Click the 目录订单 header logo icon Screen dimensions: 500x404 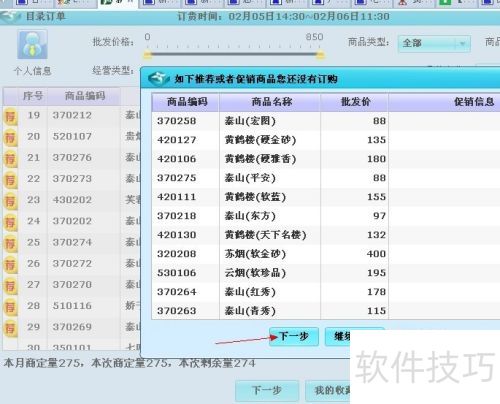[x=10, y=17]
